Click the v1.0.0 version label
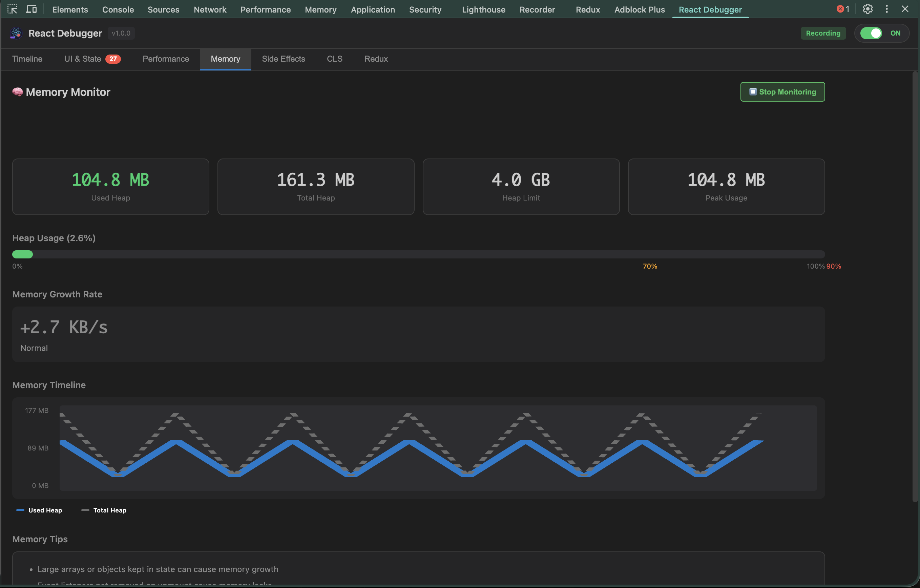The width and height of the screenshot is (920, 588). 121,33
